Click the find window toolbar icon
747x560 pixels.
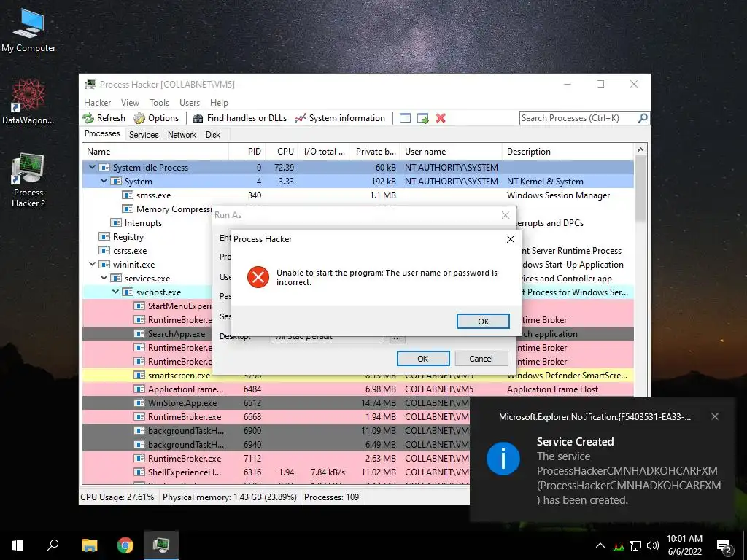click(405, 118)
